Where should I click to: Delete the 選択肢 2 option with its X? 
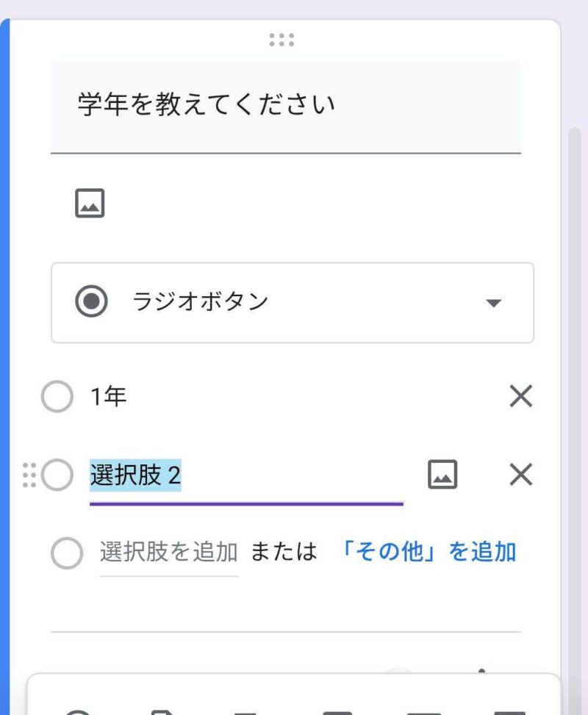(x=520, y=474)
